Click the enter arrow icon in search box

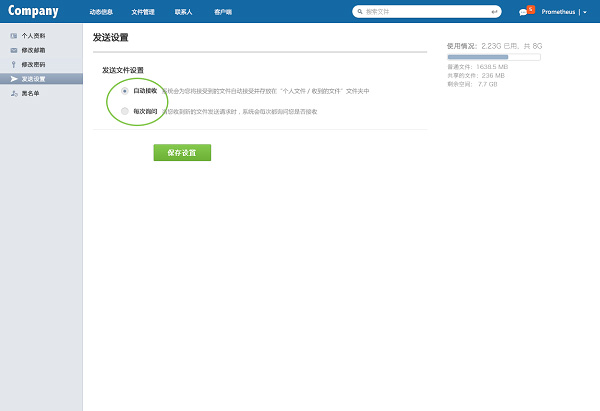tap(494, 12)
